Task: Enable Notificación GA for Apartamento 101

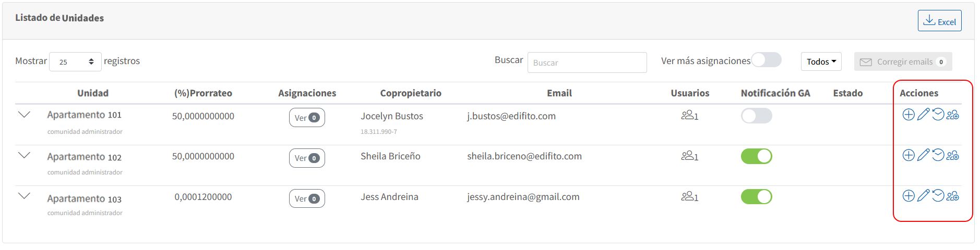Action: tap(756, 116)
